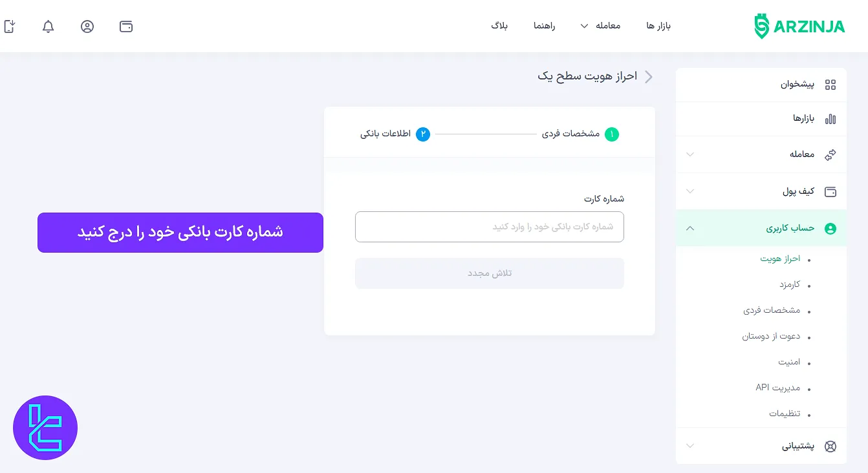Click the bank card icon in top bar
Screen dimensions: 868x473
pos(125,26)
